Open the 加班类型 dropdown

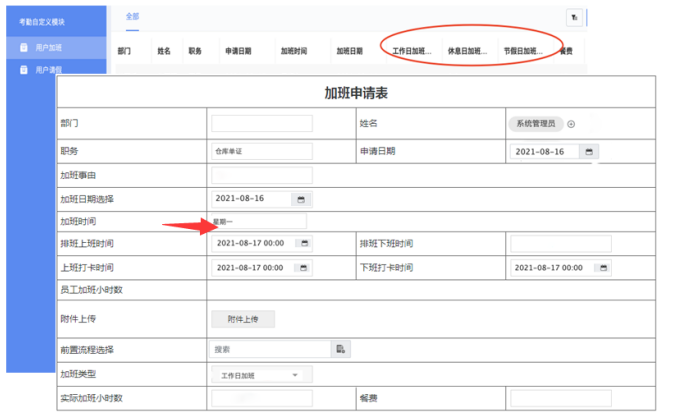click(262, 375)
